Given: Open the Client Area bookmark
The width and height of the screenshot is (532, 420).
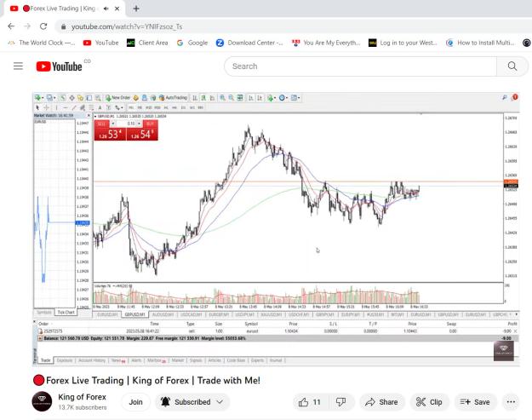Looking at the screenshot, I should (147, 43).
